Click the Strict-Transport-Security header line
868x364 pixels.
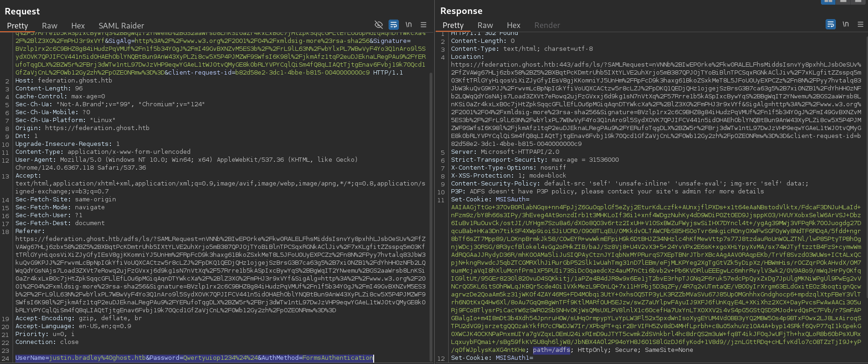(x=535, y=159)
